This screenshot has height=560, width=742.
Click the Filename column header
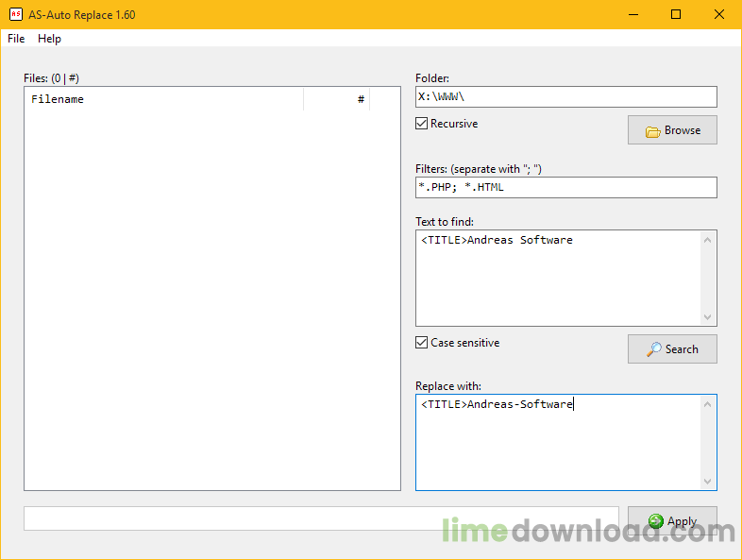pyautogui.click(x=163, y=99)
